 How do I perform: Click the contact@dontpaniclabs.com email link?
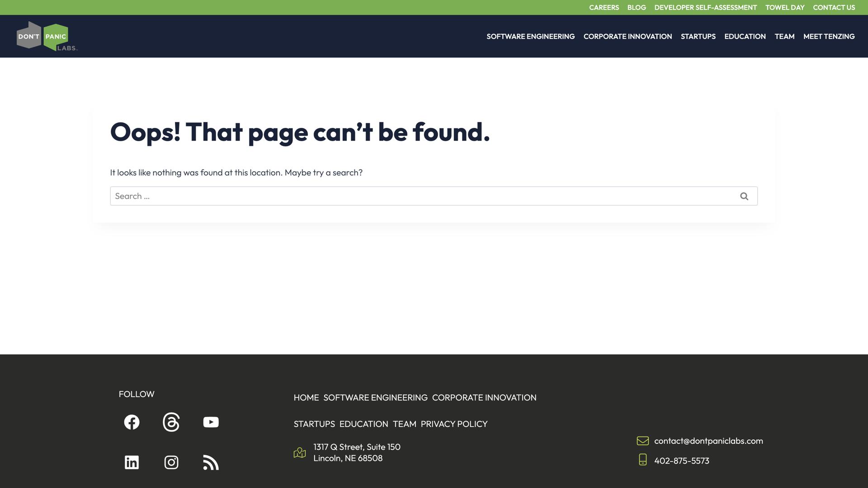[708, 441]
